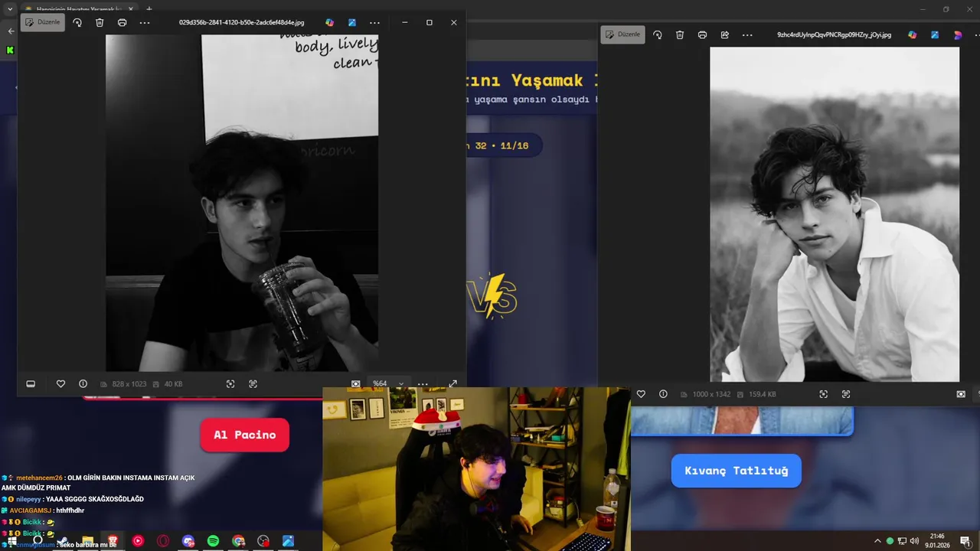The width and height of the screenshot is (980, 551).
Task: Click visual search camera icon in left window
Action: coord(356,383)
